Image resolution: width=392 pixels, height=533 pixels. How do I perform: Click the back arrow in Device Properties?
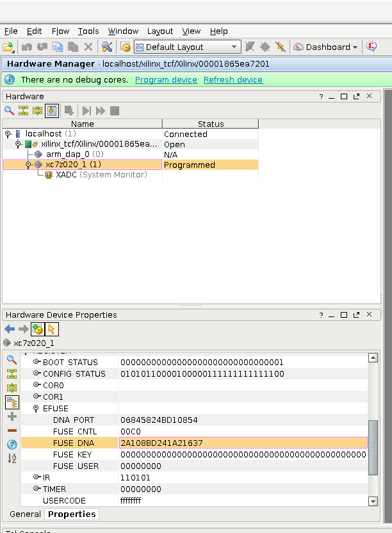click(9, 329)
